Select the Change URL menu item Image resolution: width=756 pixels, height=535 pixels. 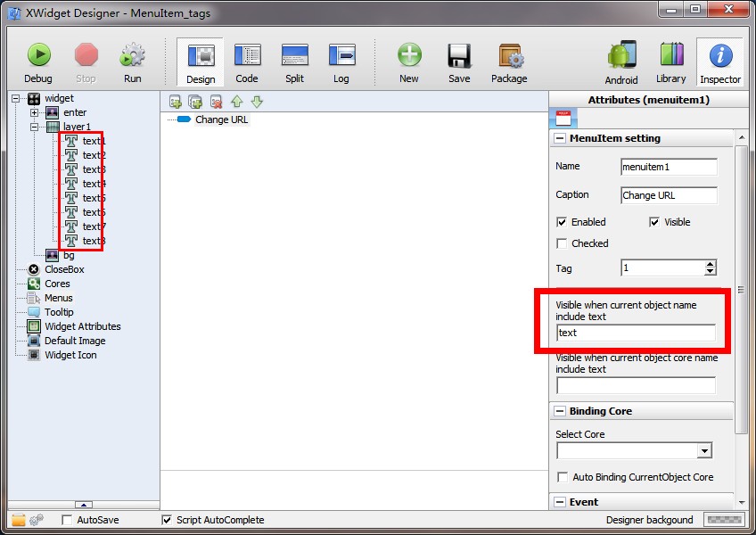(x=221, y=119)
